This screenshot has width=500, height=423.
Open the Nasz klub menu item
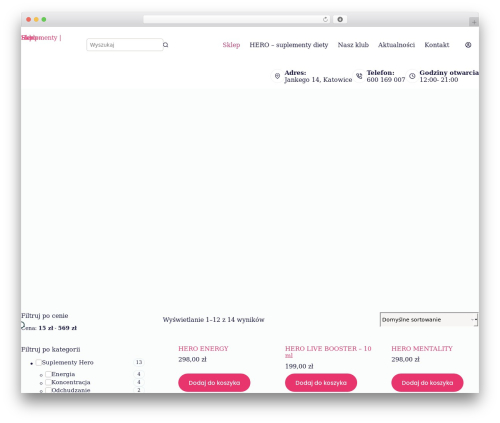point(353,45)
